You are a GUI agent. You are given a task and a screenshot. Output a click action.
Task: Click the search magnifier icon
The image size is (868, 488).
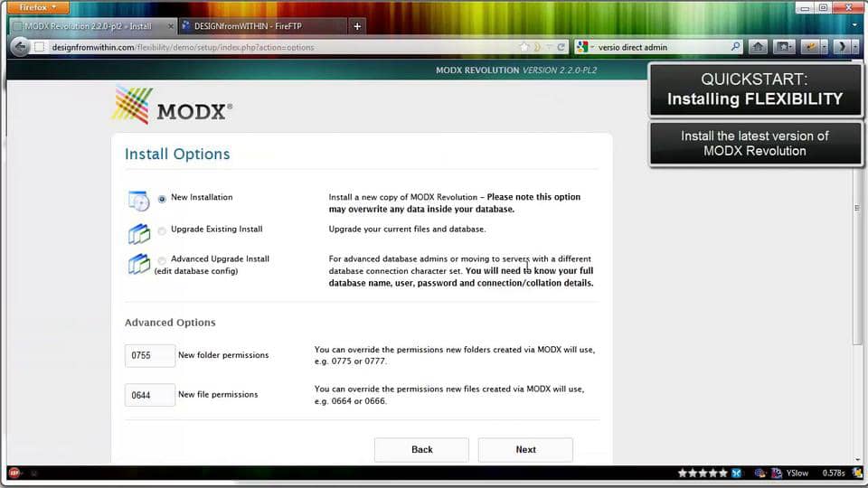point(735,47)
